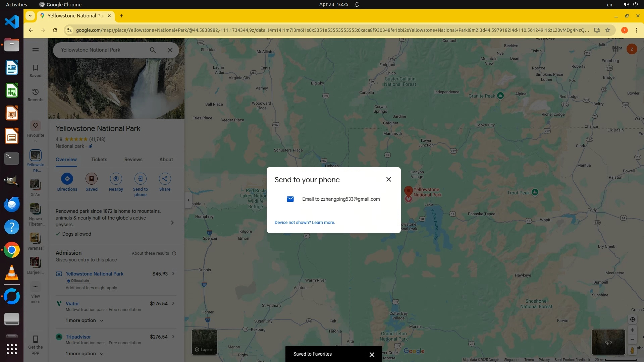
Task: Click the map zoom in button
Action: 632,330
